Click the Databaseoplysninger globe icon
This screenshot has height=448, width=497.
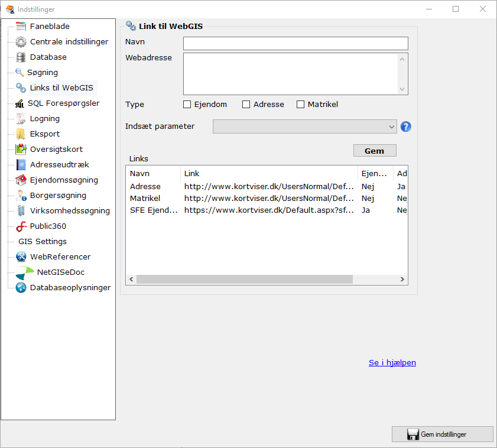[21, 288]
